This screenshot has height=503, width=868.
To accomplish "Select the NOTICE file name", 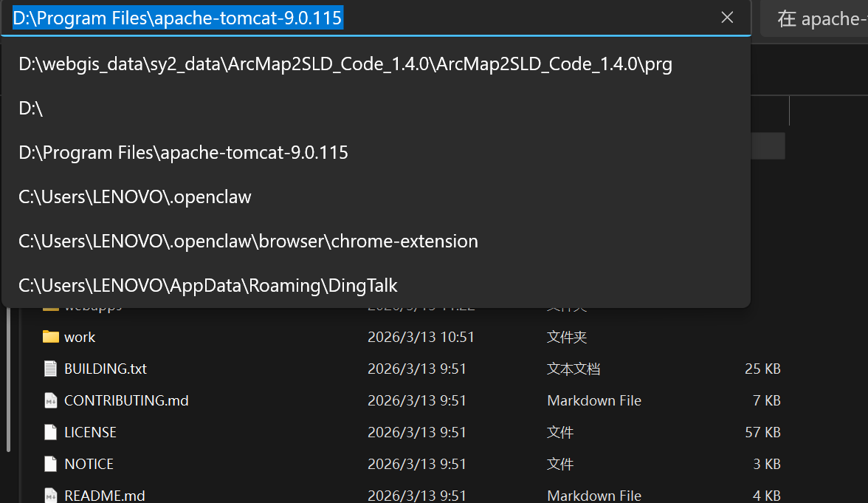I will pos(89,464).
